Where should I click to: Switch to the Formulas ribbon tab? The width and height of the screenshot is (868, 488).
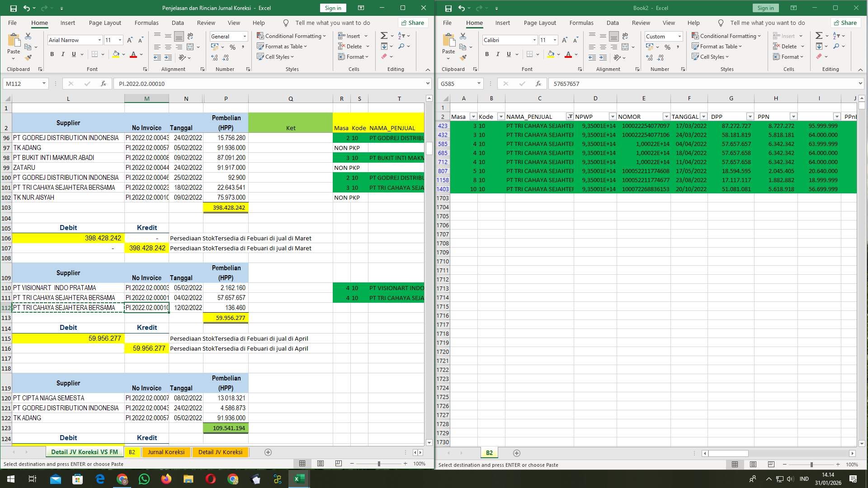tap(146, 23)
